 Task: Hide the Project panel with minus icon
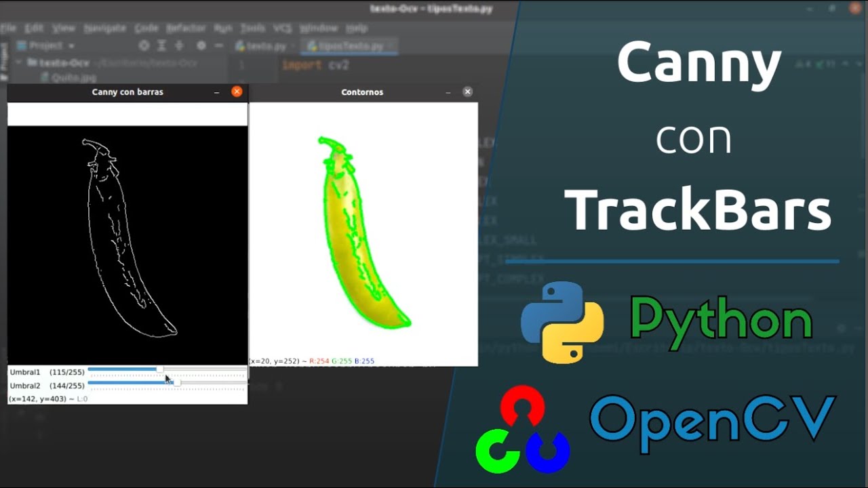218,46
